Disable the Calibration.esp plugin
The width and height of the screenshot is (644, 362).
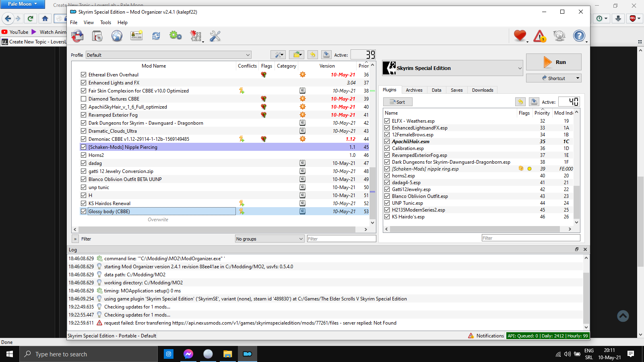click(x=387, y=148)
